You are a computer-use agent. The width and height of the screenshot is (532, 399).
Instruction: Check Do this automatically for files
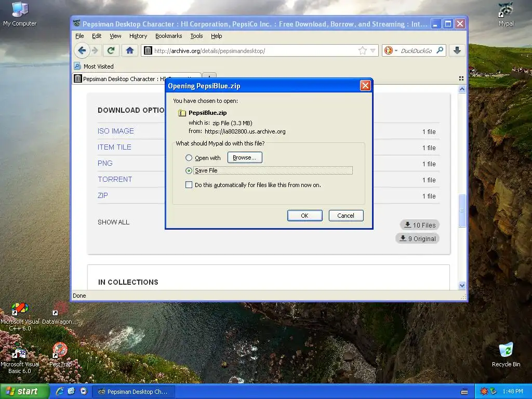tap(189, 185)
